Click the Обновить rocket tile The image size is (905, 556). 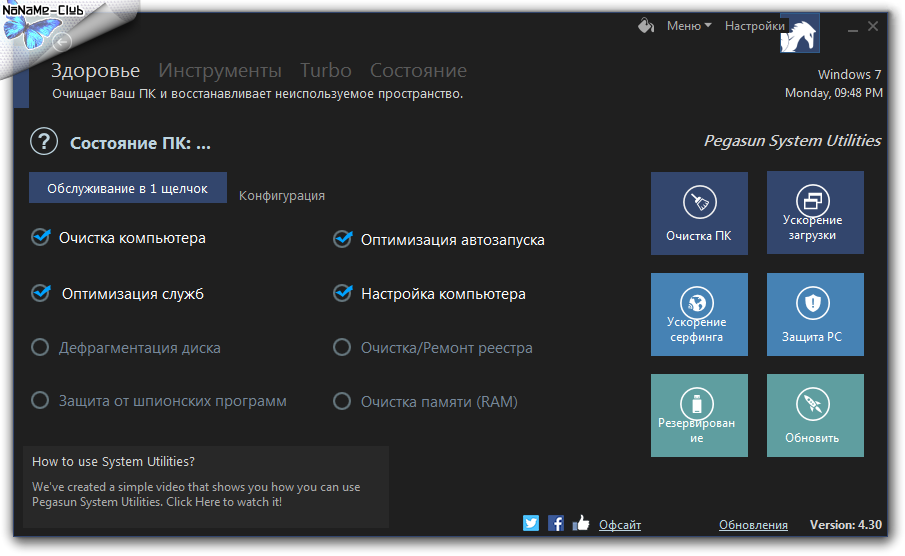pos(814,415)
